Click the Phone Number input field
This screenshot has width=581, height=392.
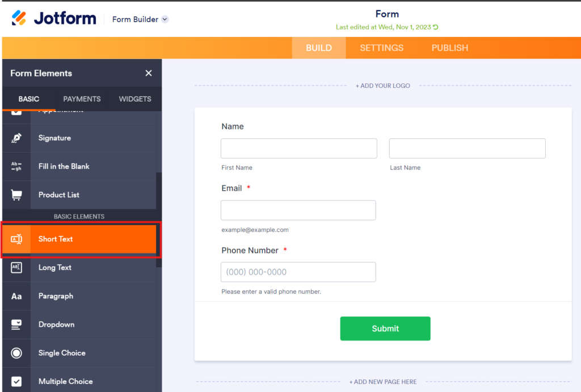(298, 272)
